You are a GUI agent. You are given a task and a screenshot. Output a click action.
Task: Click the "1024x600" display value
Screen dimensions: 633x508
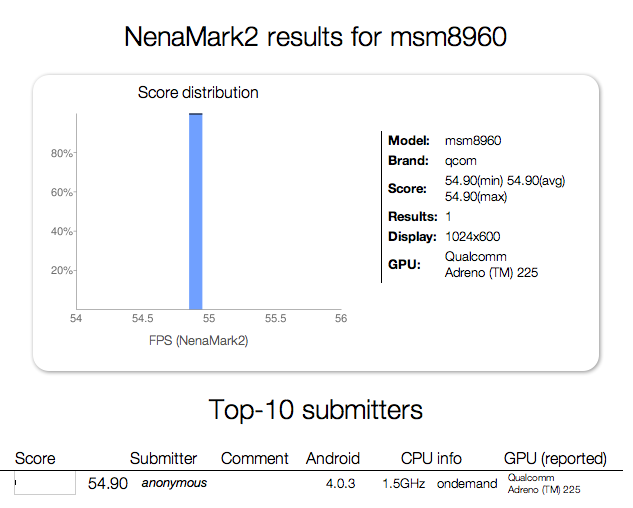pyautogui.click(x=472, y=237)
